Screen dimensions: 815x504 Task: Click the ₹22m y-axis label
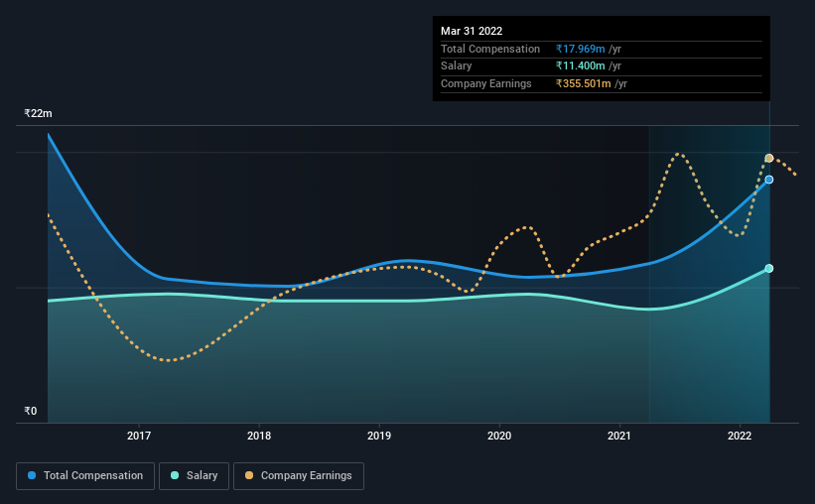coord(38,113)
